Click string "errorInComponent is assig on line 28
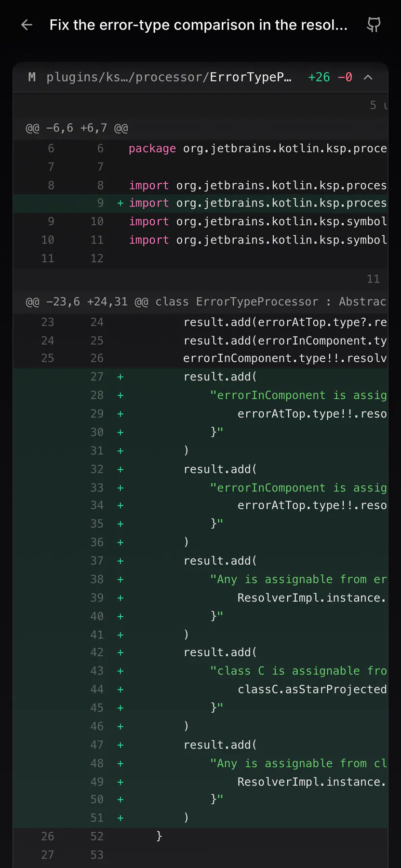Viewport: 401px width, 868px height. (x=298, y=395)
